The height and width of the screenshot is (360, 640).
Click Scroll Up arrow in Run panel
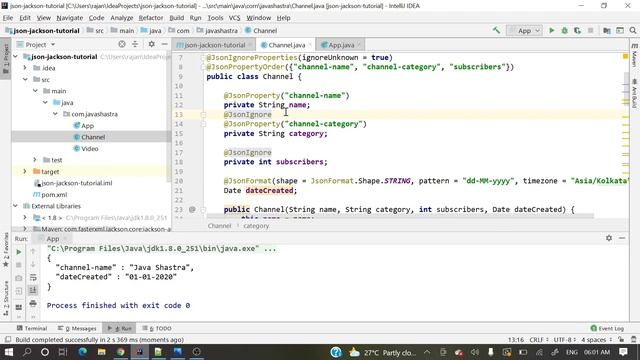pos(33,252)
